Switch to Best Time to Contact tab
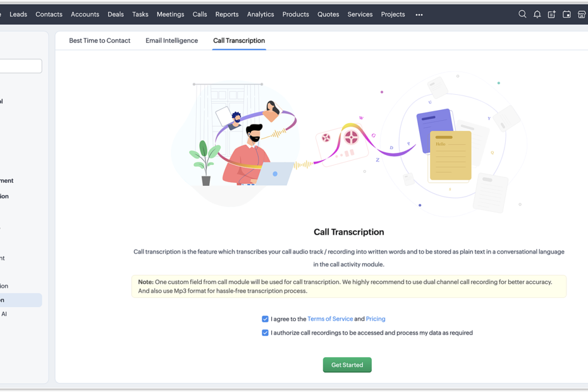588x392 pixels. [99, 40]
